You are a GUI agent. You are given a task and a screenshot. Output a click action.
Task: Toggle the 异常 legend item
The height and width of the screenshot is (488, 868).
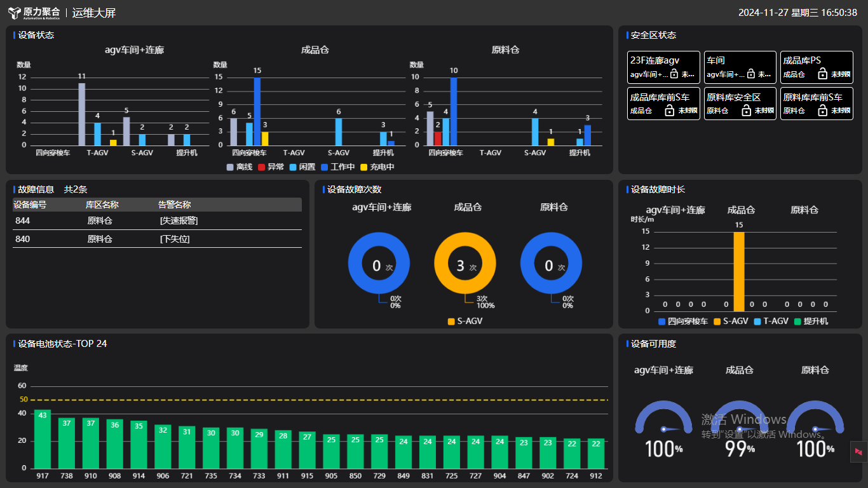tap(270, 167)
